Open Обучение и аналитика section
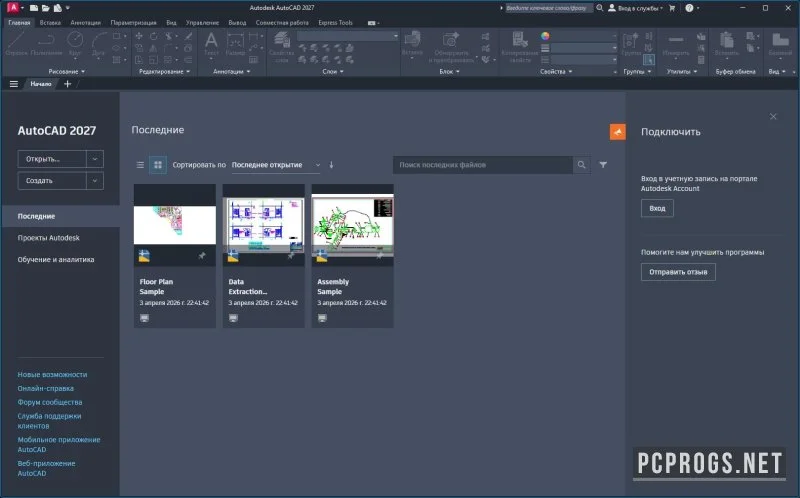This screenshot has height=498, width=800. [56, 259]
